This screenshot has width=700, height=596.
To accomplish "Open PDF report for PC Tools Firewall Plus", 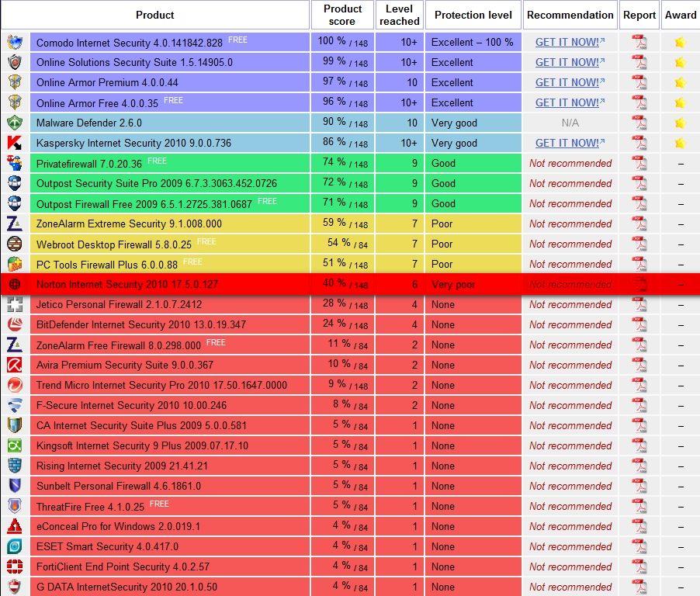I will tap(639, 265).
